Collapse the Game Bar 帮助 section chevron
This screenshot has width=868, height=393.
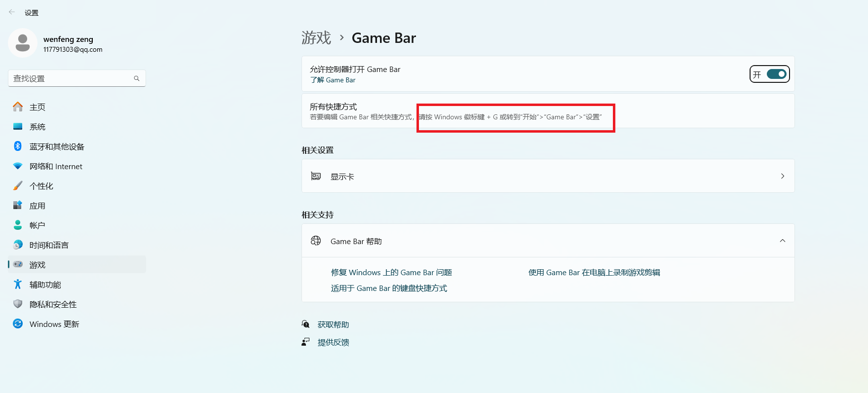[x=783, y=241]
